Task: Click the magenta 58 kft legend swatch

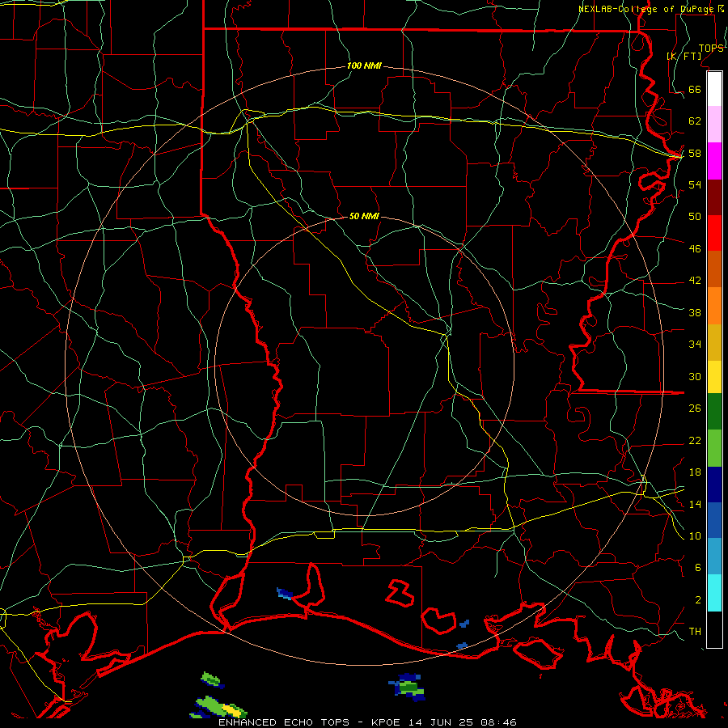Action: (714, 161)
